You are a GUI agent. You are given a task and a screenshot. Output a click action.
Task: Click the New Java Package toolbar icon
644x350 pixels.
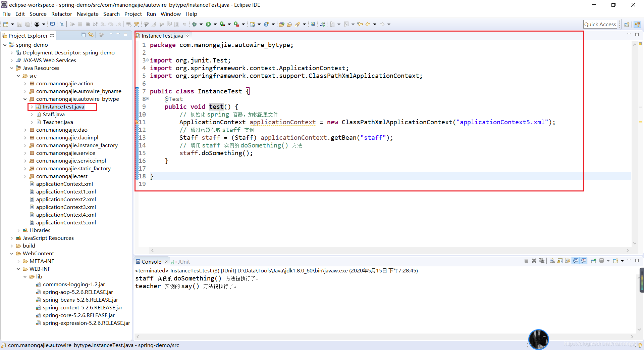click(x=253, y=24)
